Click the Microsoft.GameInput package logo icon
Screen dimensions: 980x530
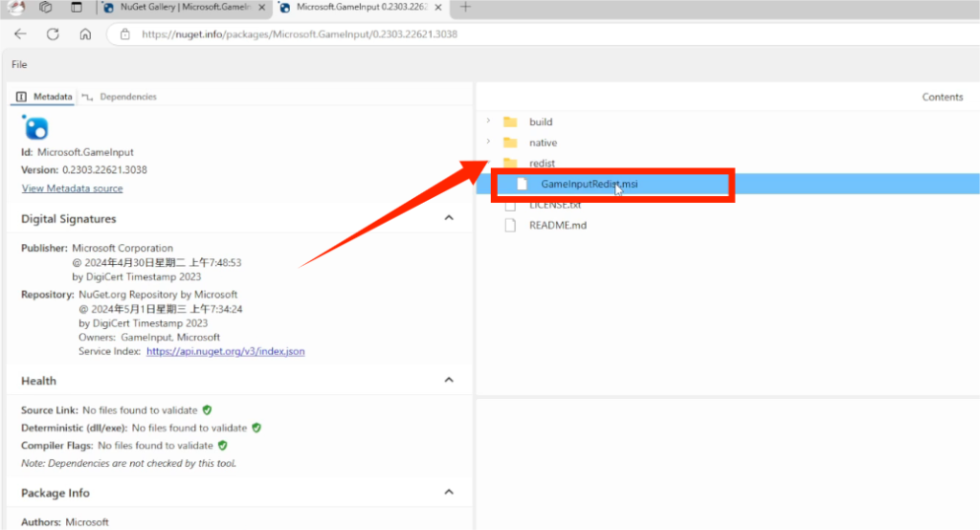point(35,128)
